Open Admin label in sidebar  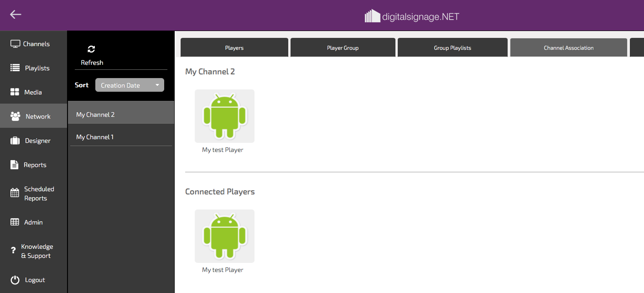(34, 222)
